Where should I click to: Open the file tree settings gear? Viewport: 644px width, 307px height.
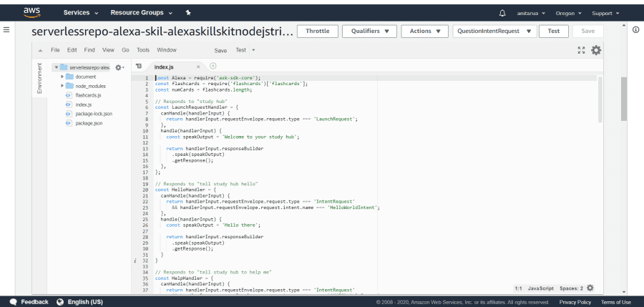(x=119, y=67)
